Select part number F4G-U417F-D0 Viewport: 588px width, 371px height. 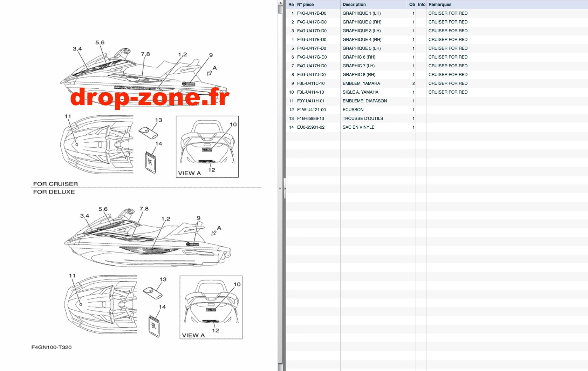tap(312, 48)
